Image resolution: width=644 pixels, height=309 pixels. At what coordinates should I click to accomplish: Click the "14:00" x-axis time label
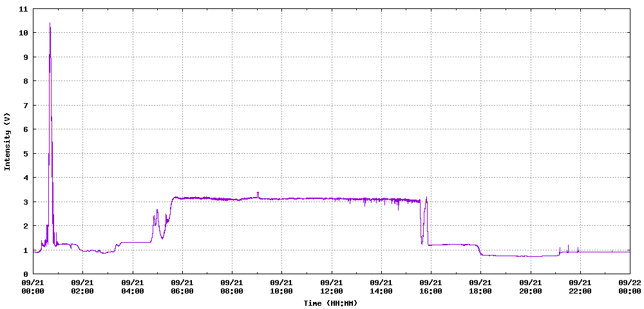click(381, 291)
